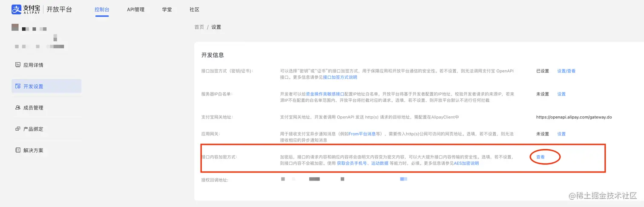The width and height of the screenshot is (644, 207).
Task: Click the 已设置 status text
Action: 543,71
